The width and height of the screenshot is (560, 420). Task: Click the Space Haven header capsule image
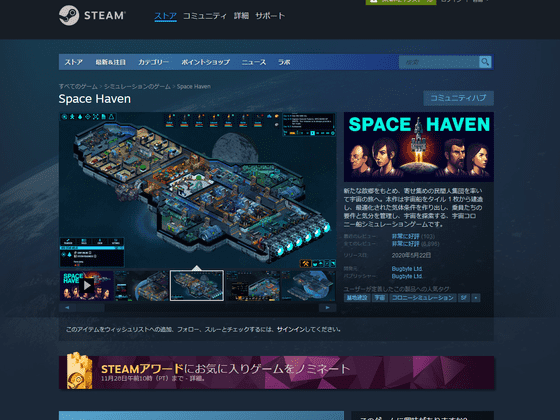coord(419,147)
